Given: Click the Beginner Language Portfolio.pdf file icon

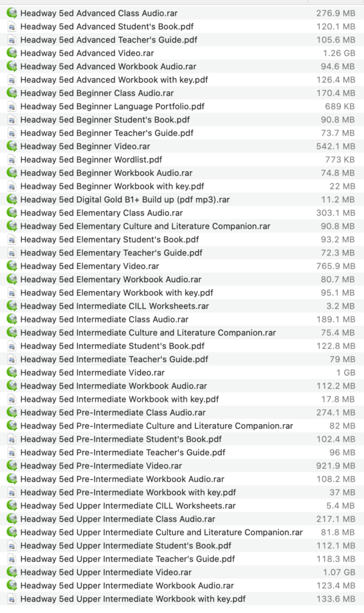Looking at the screenshot, I should (x=12, y=106).
